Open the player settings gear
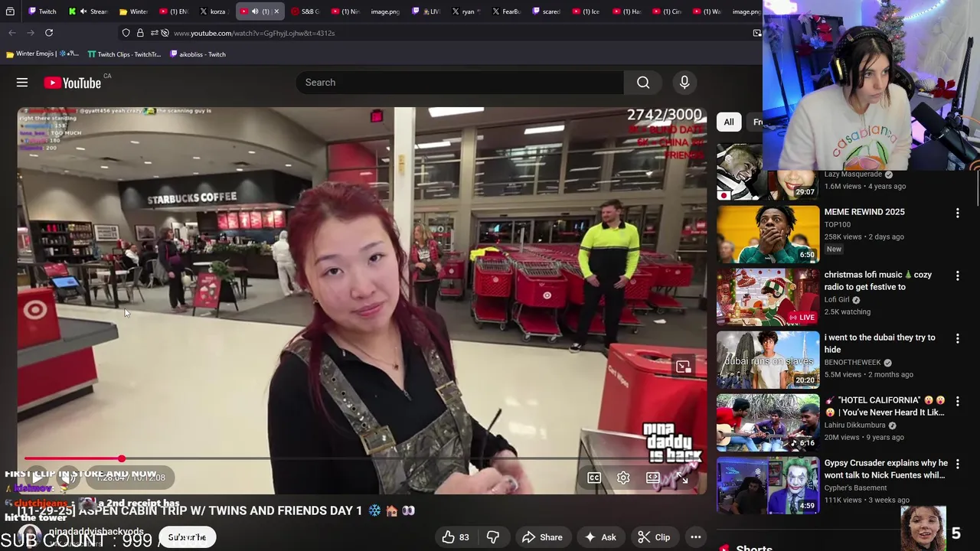The height and width of the screenshot is (551, 980). coord(623,478)
